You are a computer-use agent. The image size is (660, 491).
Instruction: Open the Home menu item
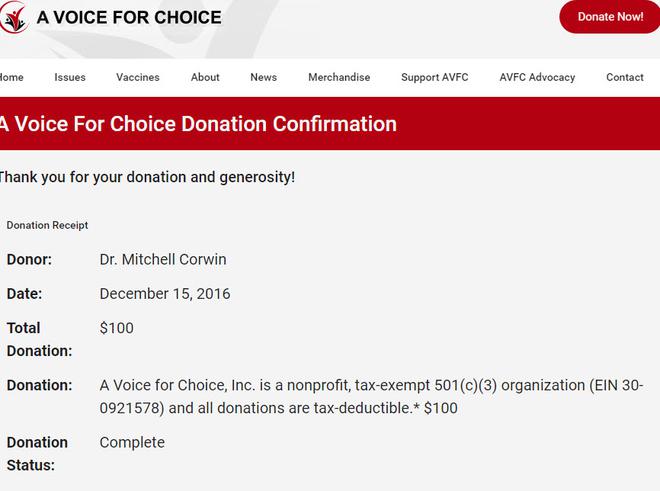(11, 77)
